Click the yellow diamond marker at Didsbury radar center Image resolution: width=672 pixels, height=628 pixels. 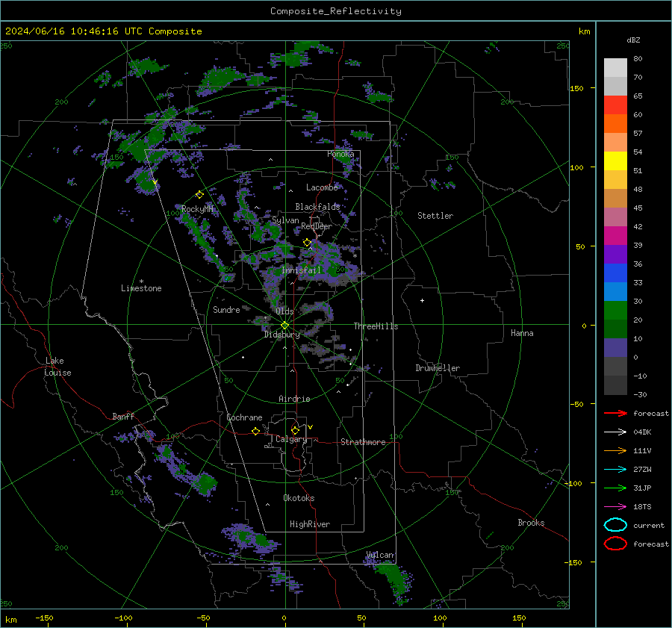click(285, 326)
